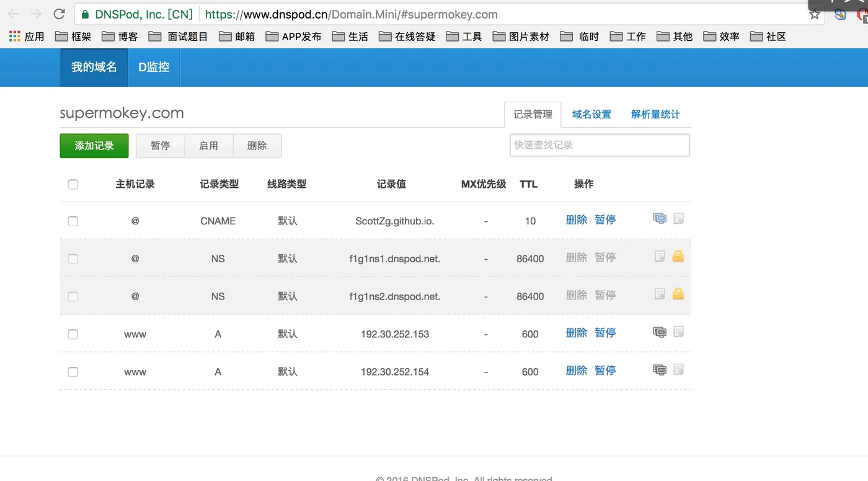
Task: Focus the 快速查找记录 search field
Action: pyautogui.click(x=600, y=145)
